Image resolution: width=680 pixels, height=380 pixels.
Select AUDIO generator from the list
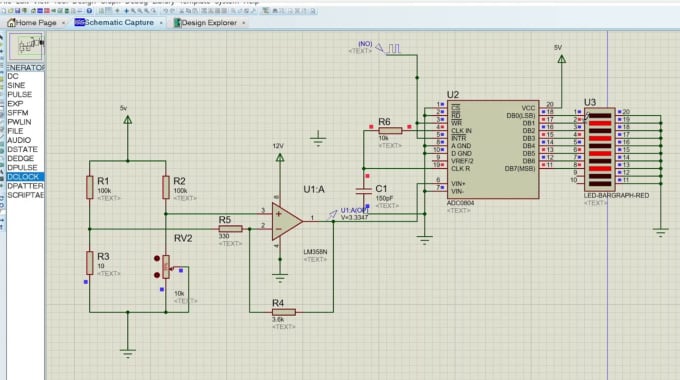point(25,140)
